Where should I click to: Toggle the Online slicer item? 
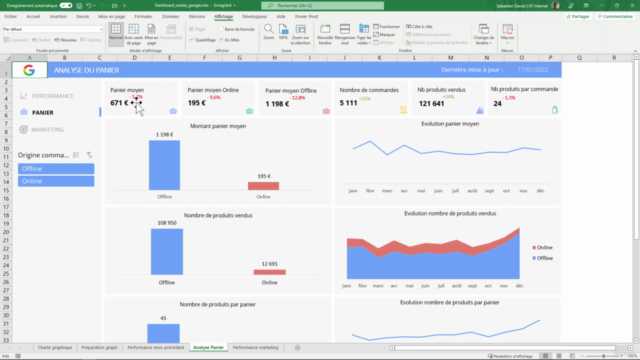[56, 181]
